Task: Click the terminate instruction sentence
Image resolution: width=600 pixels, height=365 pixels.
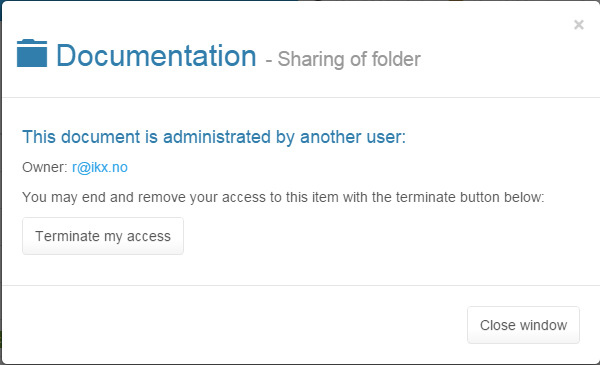Action: [283, 197]
